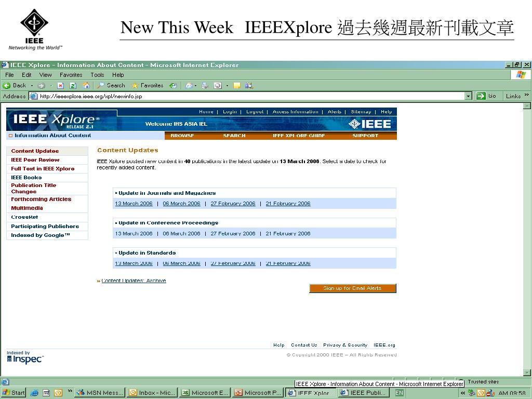
Task: Open the File menu
Action: pos(9,75)
